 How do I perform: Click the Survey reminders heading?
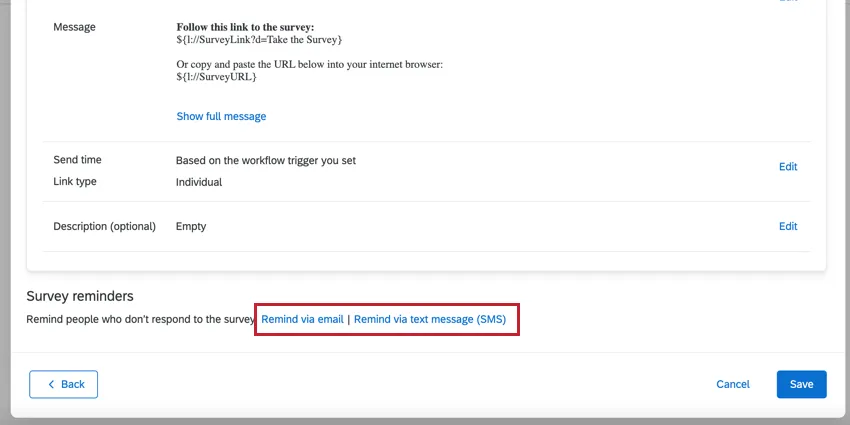tap(80, 296)
